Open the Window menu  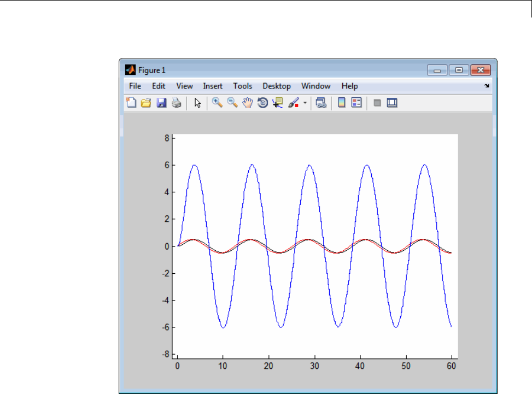[x=316, y=86]
